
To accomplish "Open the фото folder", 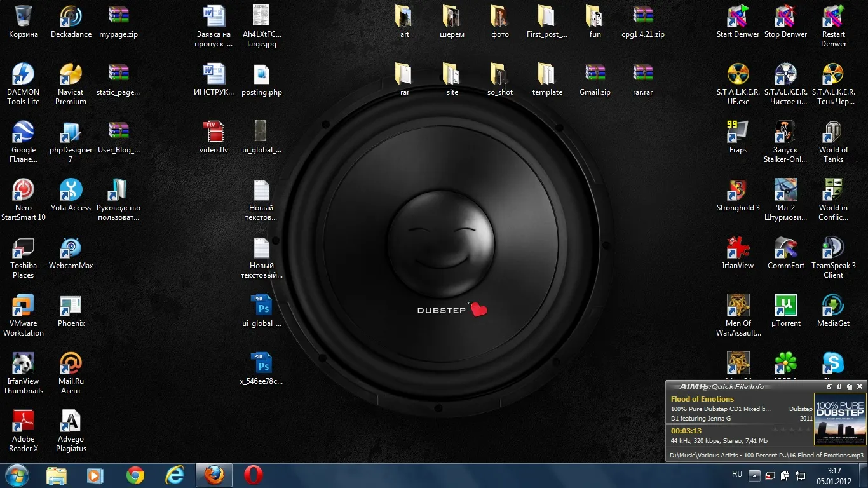I will [499, 22].
